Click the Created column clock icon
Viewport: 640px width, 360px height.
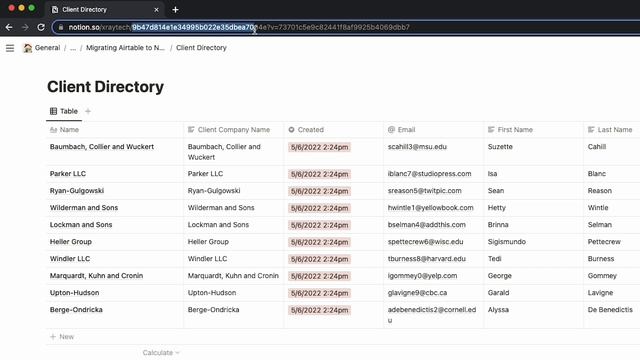[291, 130]
